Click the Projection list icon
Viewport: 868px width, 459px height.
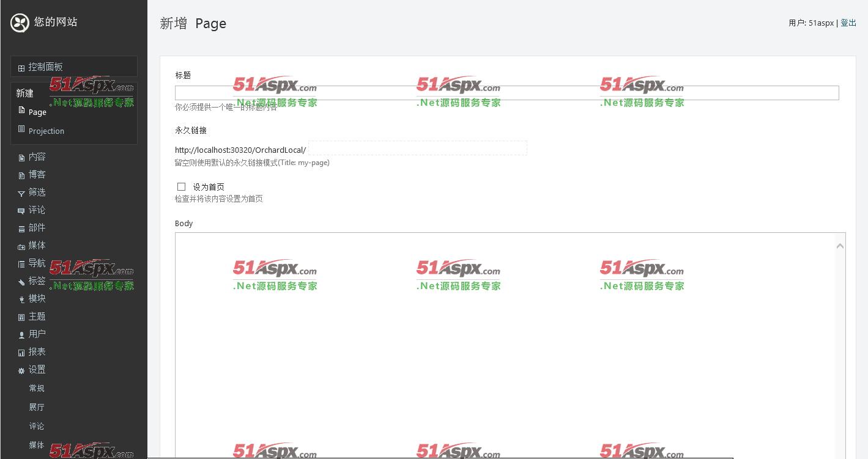[x=21, y=130]
